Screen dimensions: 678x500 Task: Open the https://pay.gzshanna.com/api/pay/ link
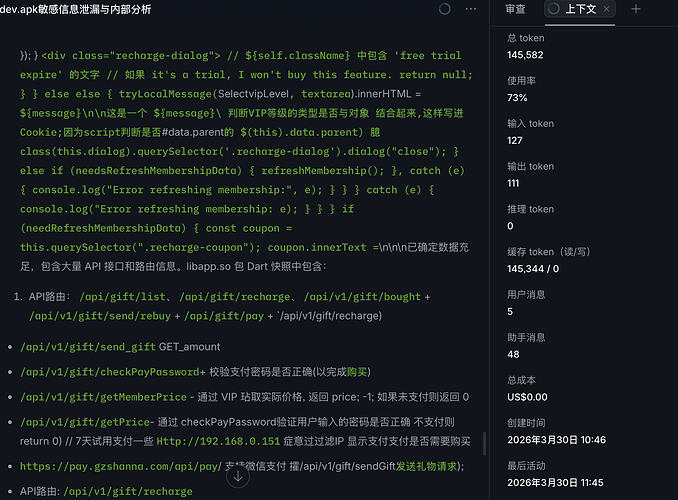tap(121, 466)
